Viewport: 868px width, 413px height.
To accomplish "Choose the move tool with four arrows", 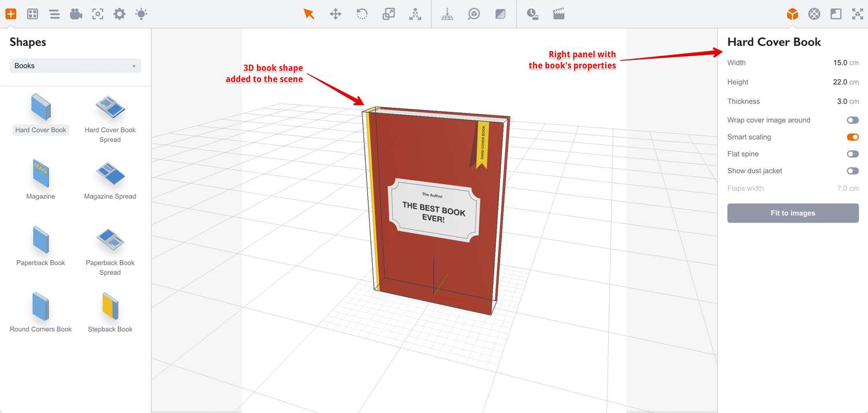I will tap(336, 14).
